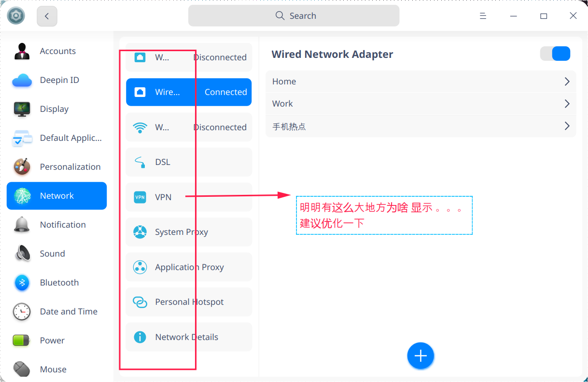Click the wireless Wi-Fi signal icon

click(140, 127)
